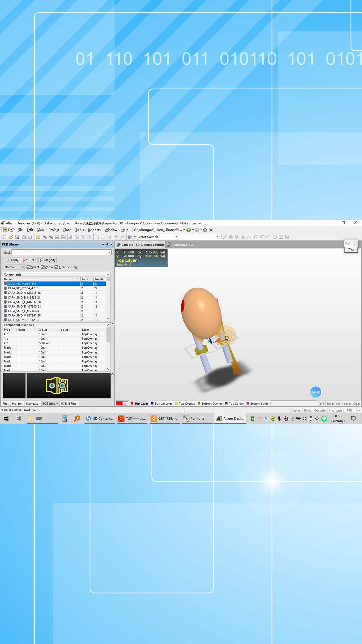Click the Home navigation icon

pos(205,230)
